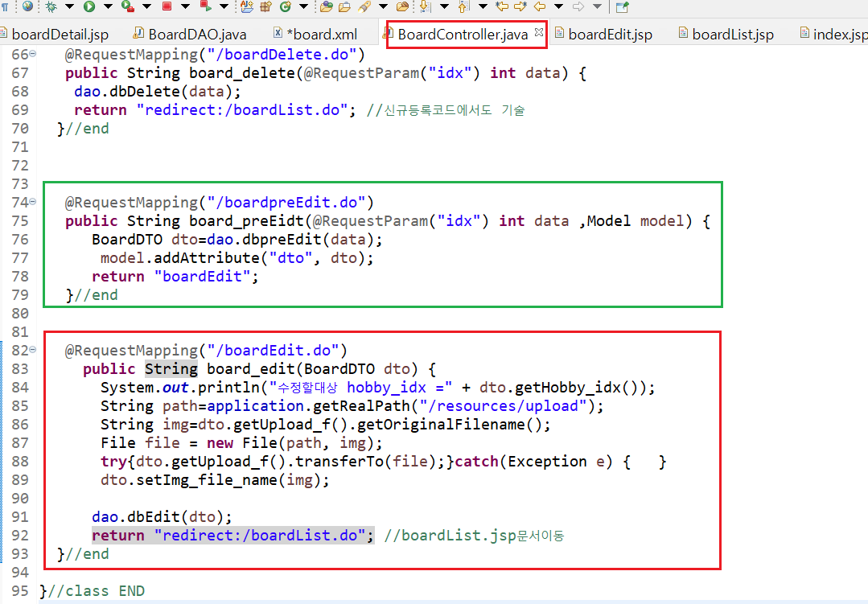Image resolution: width=868 pixels, height=604 pixels.
Task: Open the web browser globe icon
Action: pos(27,6)
